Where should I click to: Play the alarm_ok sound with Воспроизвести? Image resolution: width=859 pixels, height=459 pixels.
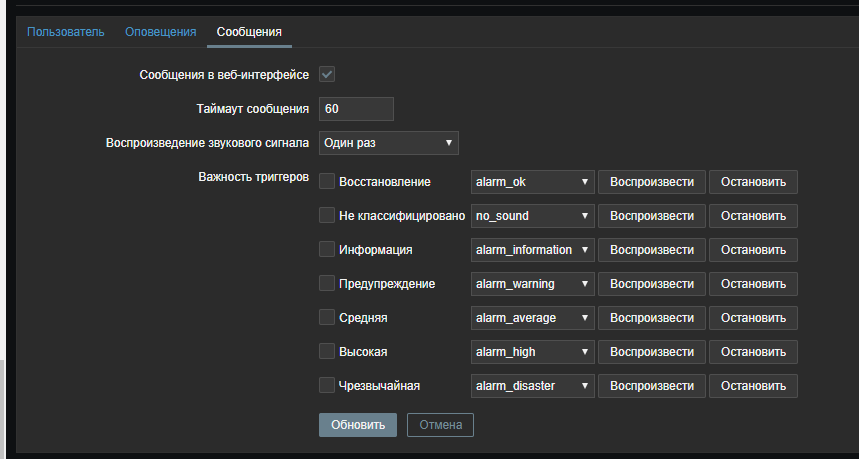pos(652,182)
